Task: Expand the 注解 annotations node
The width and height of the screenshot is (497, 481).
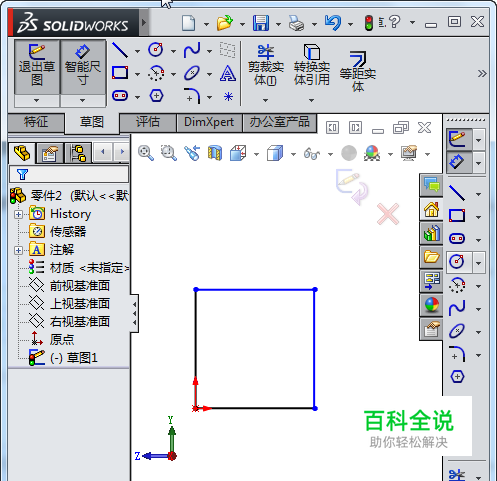Action: (19, 250)
